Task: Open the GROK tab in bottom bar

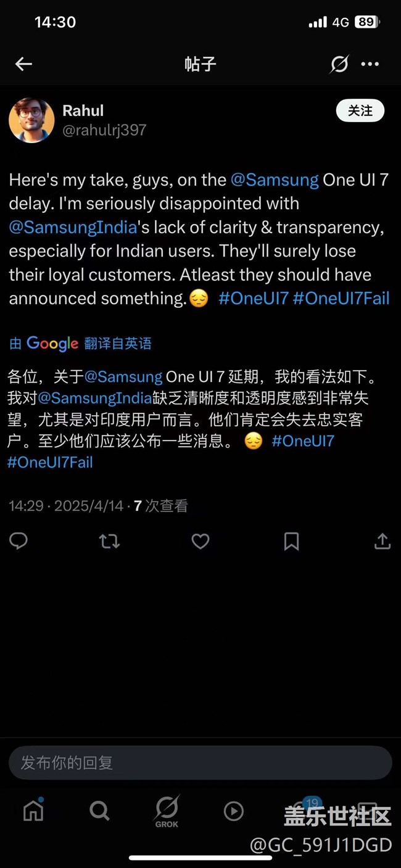Action: 167,811
